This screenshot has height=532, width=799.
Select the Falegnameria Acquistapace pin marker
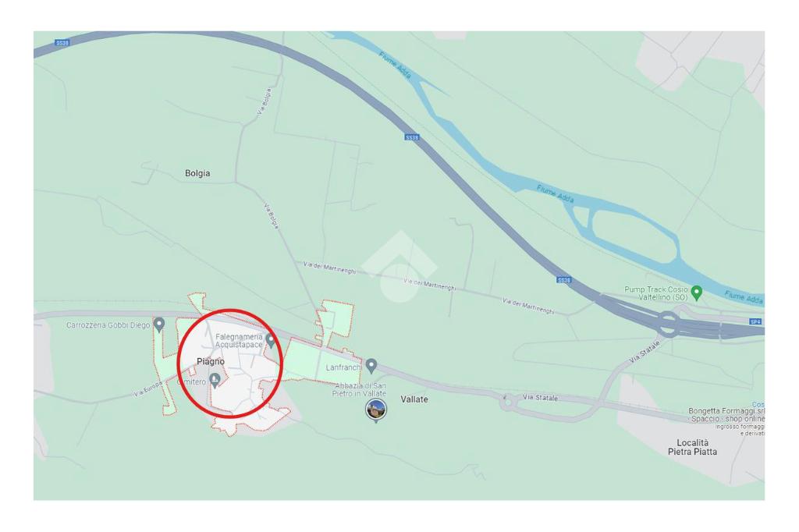271,341
